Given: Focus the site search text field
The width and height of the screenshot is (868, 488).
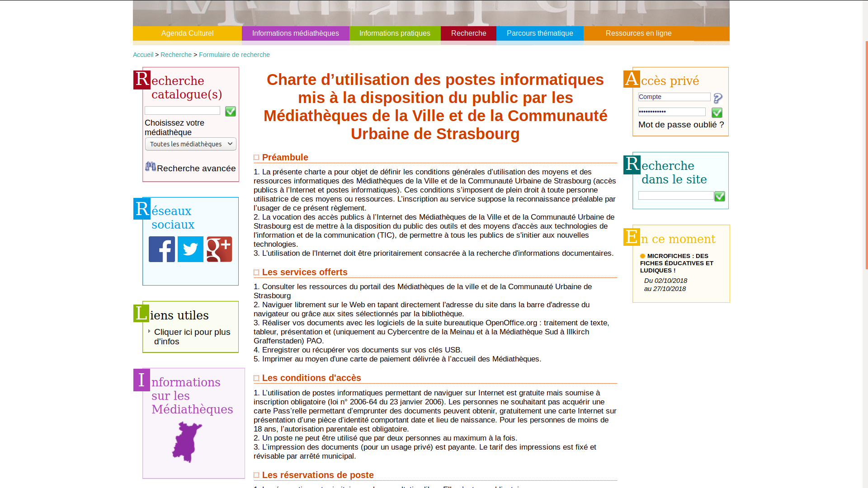Looking at the screenshot, I should click(676, 196).
